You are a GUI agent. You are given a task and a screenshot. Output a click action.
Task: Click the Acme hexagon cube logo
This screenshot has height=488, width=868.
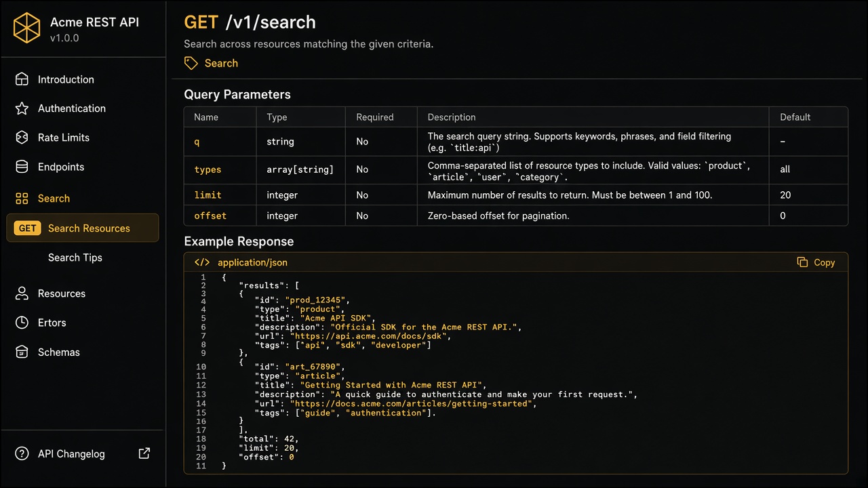pyautogui.click(x=27, y=28)
